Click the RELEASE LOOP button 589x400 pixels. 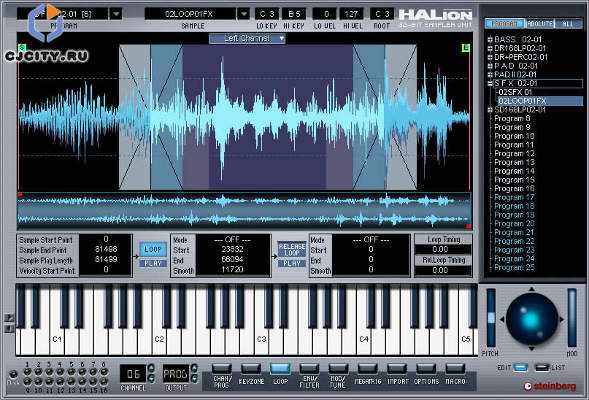coord(292,249)
